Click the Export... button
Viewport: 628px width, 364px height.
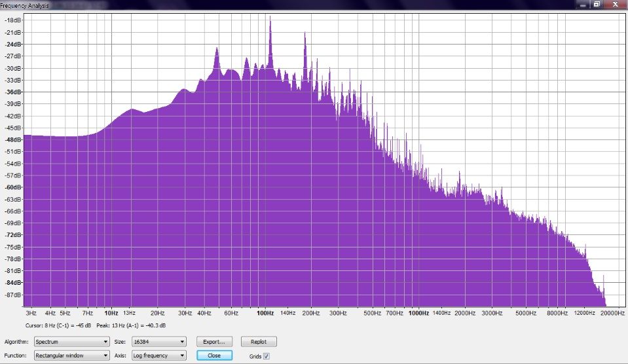pos(214,342)
